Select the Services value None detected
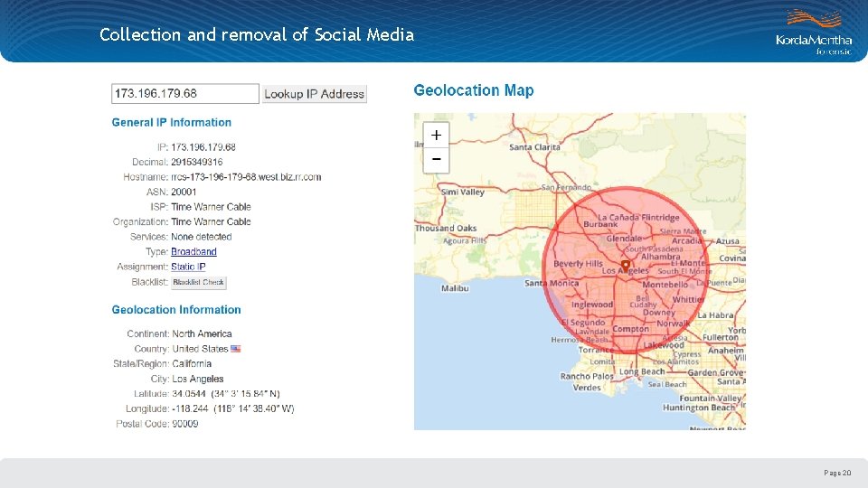The height and width of the screenshot is (488, 868). point(202,237)
